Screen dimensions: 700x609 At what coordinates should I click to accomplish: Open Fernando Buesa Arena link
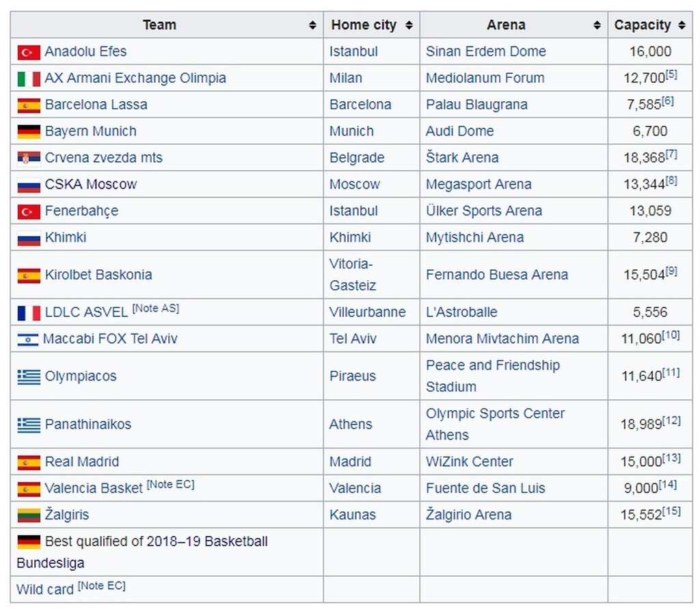(497, 275)
